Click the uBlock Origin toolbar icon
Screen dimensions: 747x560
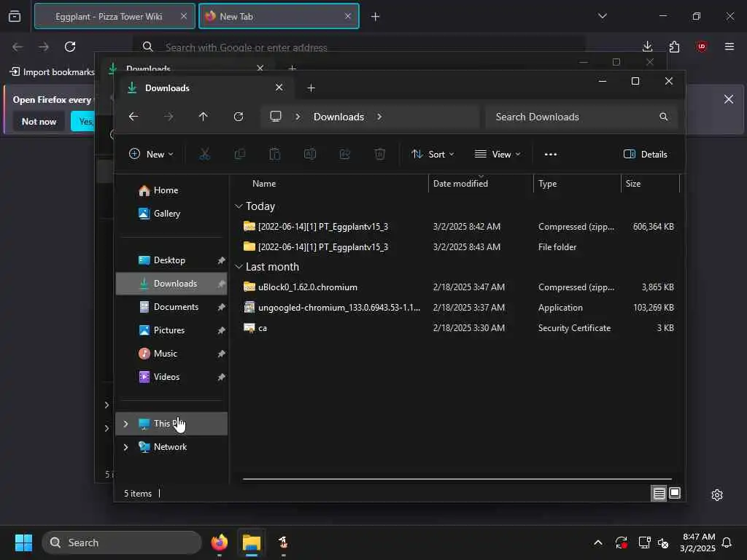pyautogui.click(x=701, y=47)
